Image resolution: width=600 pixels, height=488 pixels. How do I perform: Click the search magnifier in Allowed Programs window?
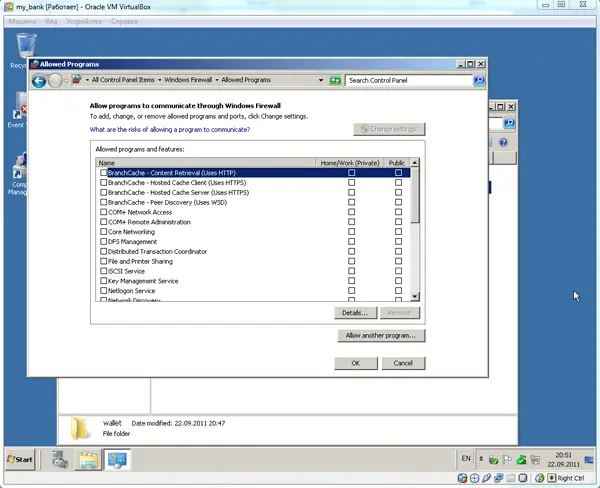coord(479,80)
